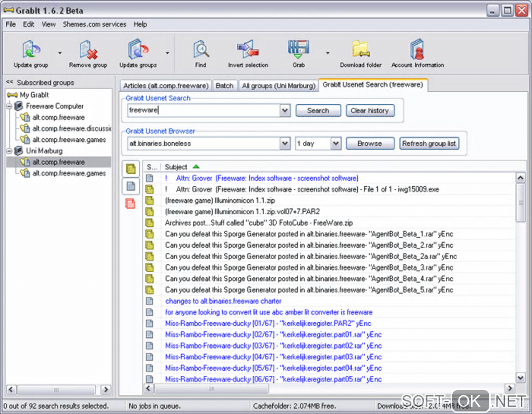Open the View menu

49,25
